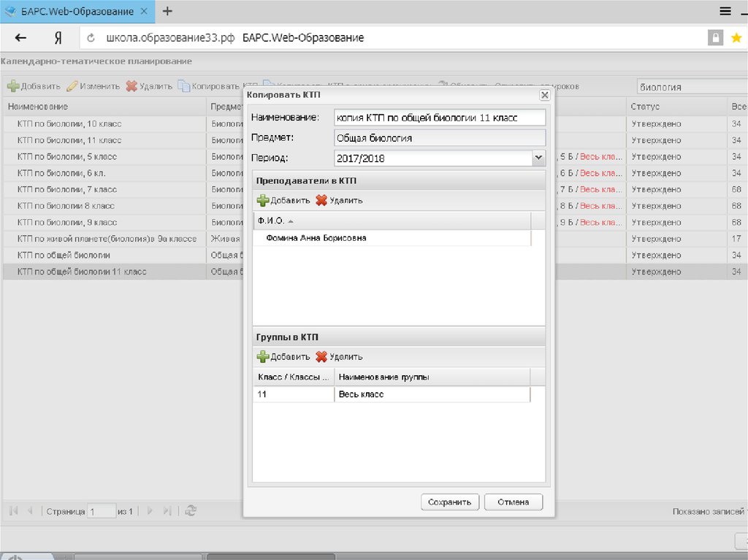Click the browser back arrow
The image size is (748, 560).
[x=21, y=38]
